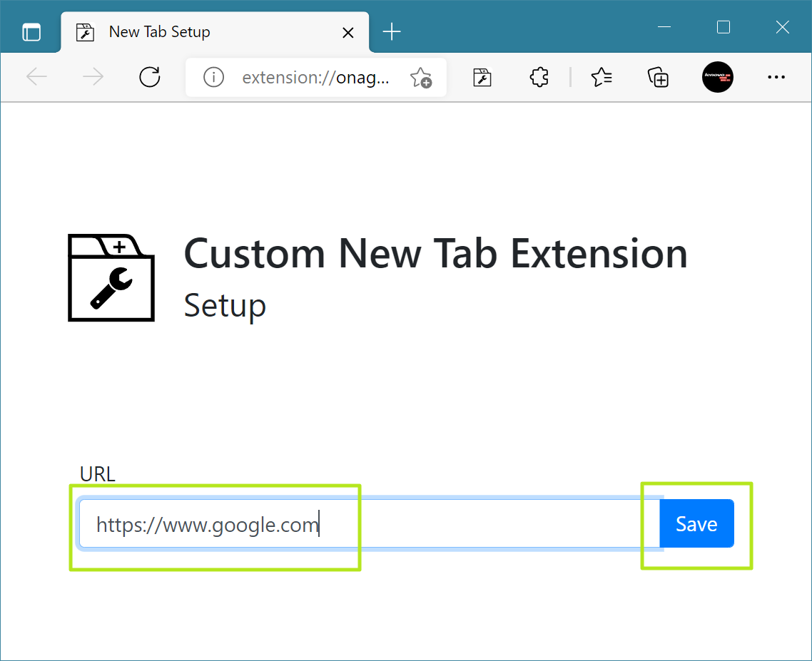Viewport: 812px width, 661px height.
Task: Toggle the vertical tabs button
Action: 31,31
